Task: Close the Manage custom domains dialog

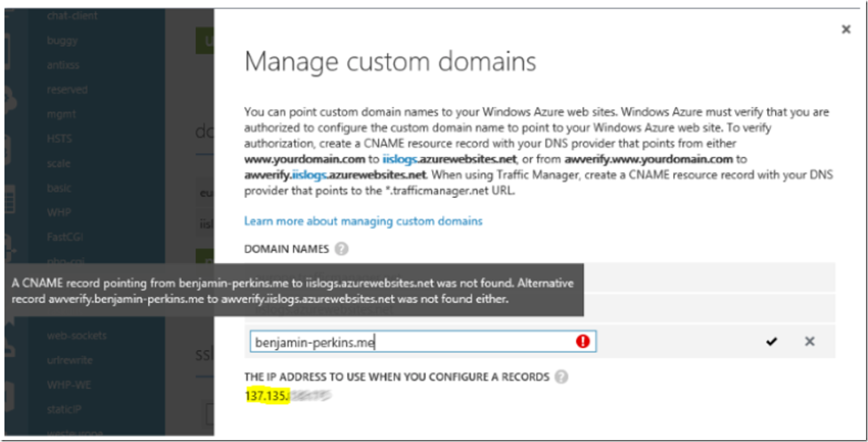Action: [x=846, y=29]
